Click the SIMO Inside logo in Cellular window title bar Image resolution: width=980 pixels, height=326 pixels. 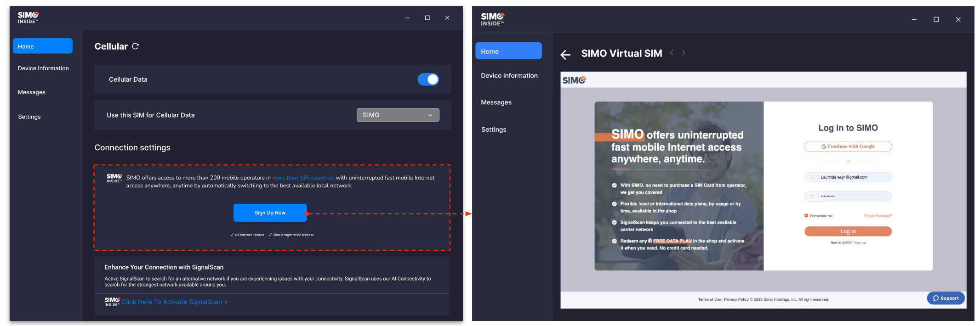[x=28, y=17]
